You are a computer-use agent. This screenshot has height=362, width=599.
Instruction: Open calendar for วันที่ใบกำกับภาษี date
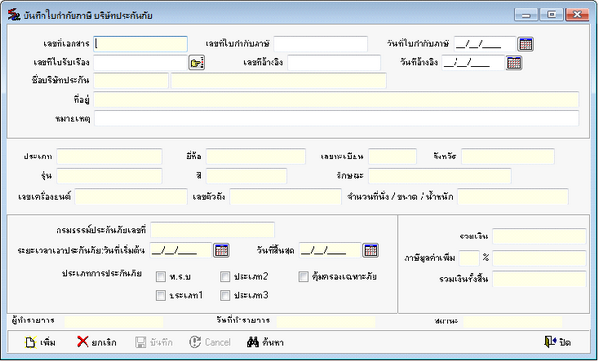[x=526, y=44]
